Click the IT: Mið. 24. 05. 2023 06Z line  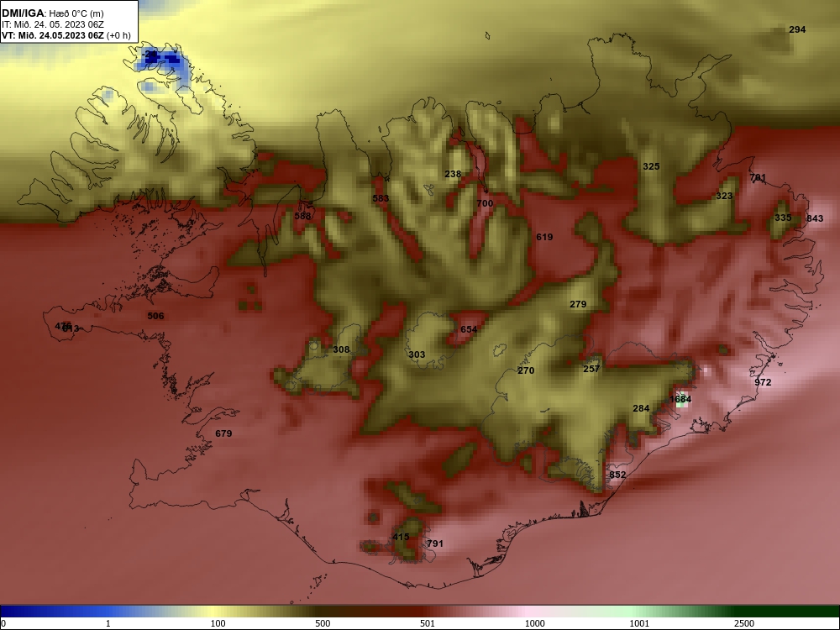(x=53, y=24)
